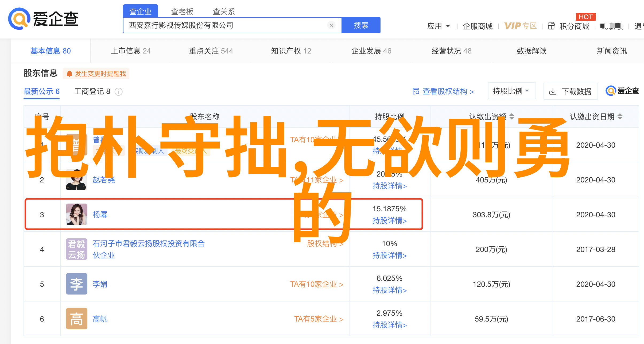Image resolution: width=644 pixels, height=344 pixels.
Task: Open 数据解读 tab
Action: pos(532,51)
